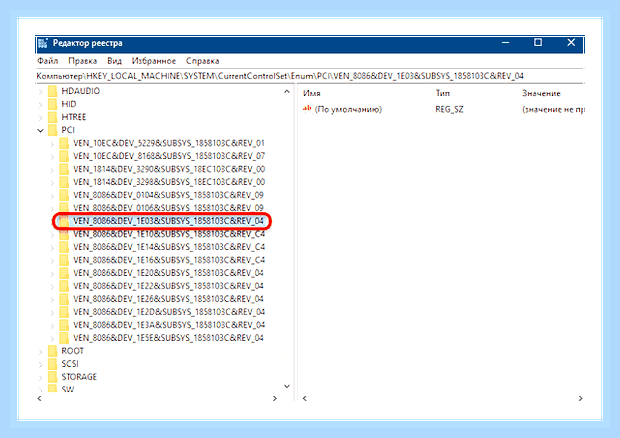Image resolution: width=620 pixels, height=438 pixels.
Task: Click the registry path address bar
Action: tap(310, 76)
